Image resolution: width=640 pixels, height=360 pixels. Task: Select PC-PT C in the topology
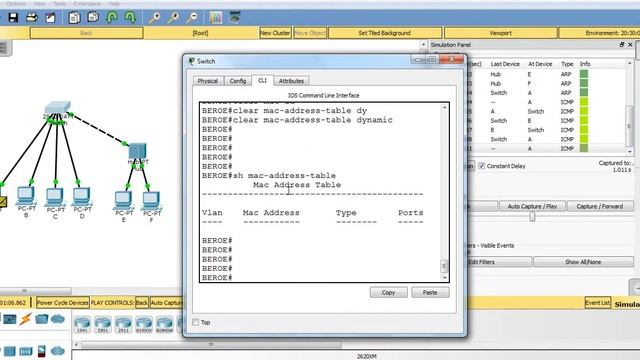click(55, 197)
